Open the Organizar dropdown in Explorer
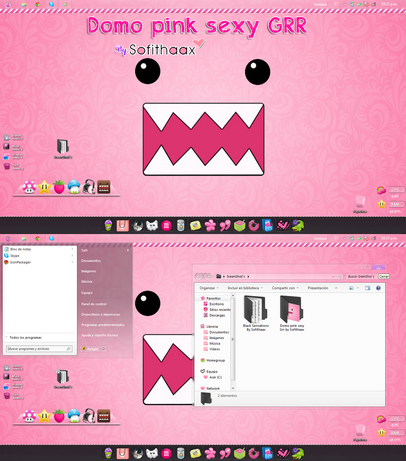Screen dimensions: 406x461 coord(209,288)
